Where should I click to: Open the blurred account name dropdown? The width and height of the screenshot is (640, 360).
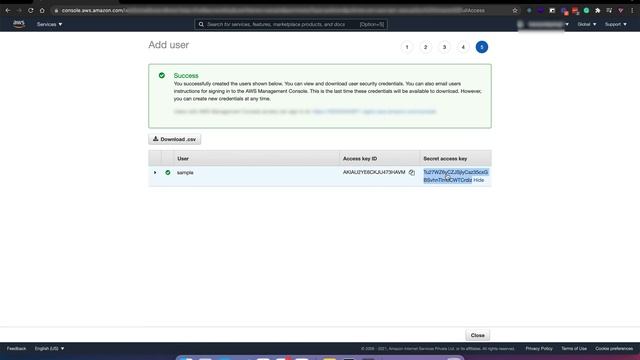click(544, 24)
